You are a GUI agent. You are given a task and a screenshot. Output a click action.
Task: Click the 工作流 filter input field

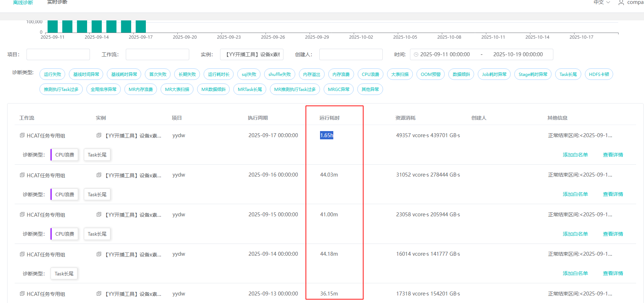(x=157, y=54)
